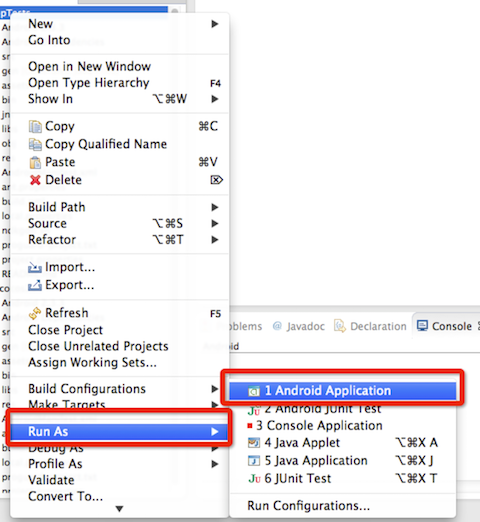Click the Import icon
Image resolution: width=480 pixels, height=522 pixels.
click(x=35, y=267)
